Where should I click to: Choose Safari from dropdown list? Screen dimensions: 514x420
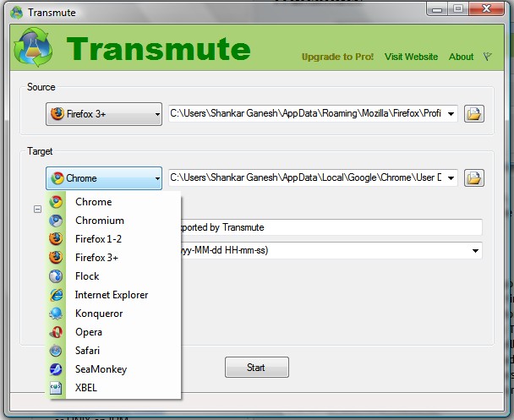113,351
